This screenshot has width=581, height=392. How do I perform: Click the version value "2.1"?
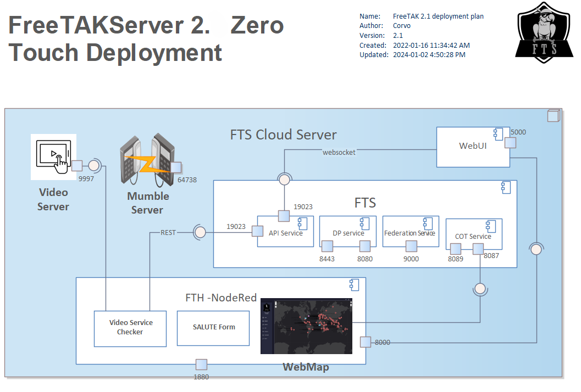[398, 36]
